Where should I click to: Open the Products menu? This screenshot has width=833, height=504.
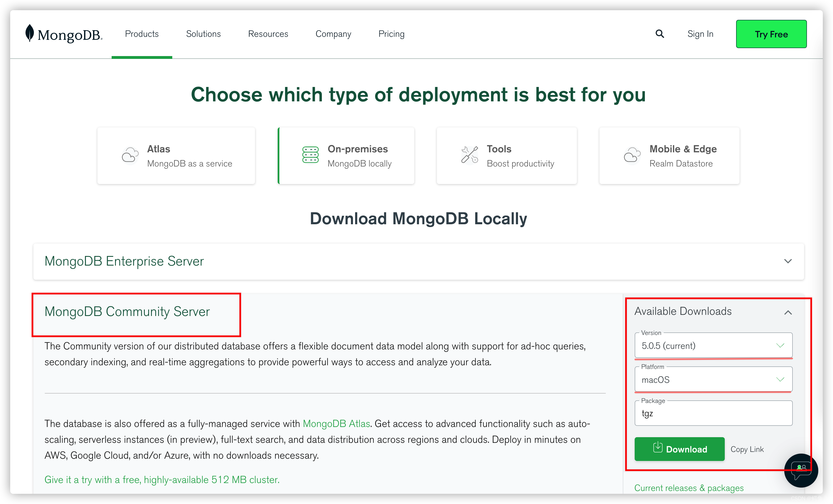click(x=142, y=34)
